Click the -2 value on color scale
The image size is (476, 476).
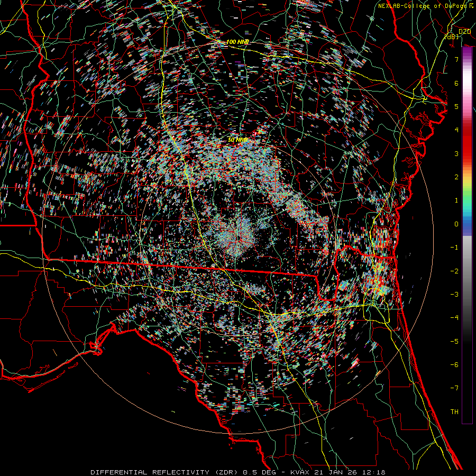454,271
